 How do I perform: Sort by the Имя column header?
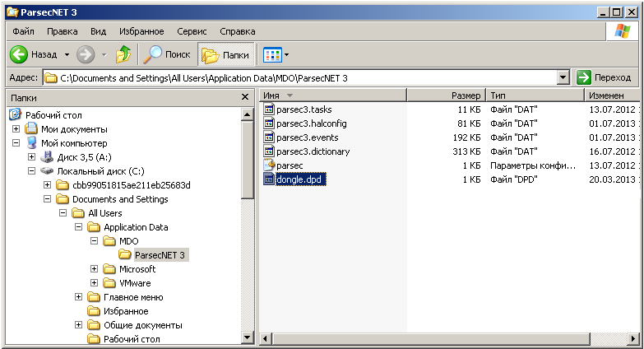click(332, 95)
